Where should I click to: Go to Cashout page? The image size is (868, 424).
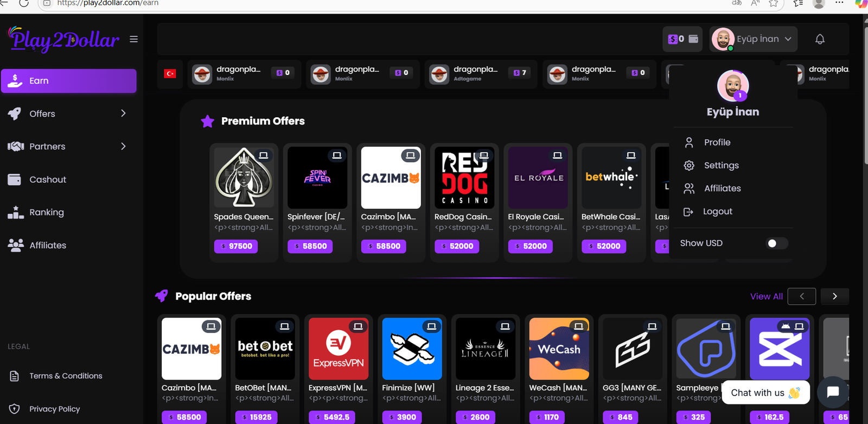coord(68,180)
